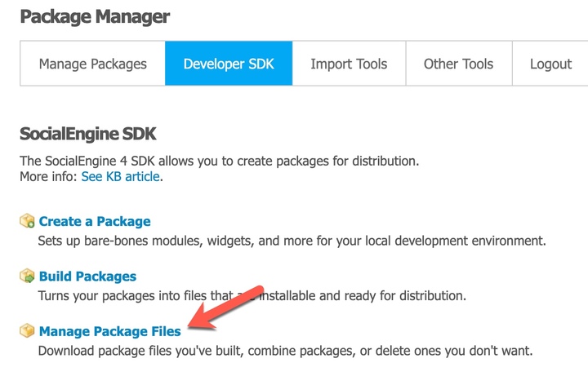Click the SocialEngine SDK section heading

pos(87,134)
